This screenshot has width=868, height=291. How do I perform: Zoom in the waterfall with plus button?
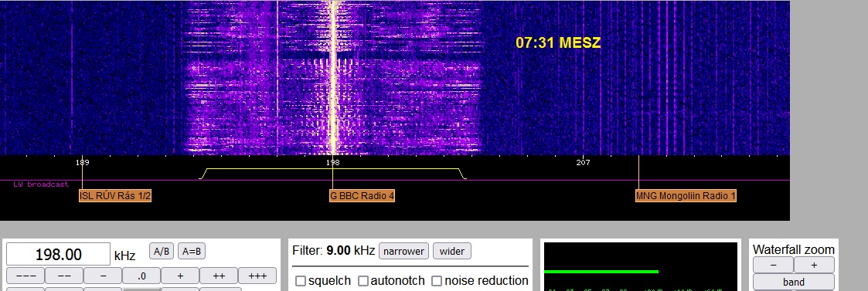pos(814,265)
